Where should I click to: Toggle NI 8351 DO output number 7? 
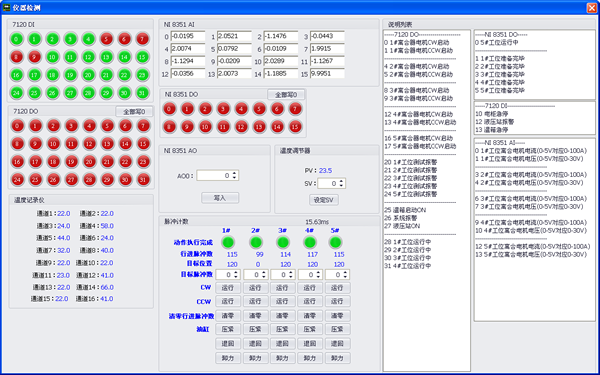coord(295,109)
